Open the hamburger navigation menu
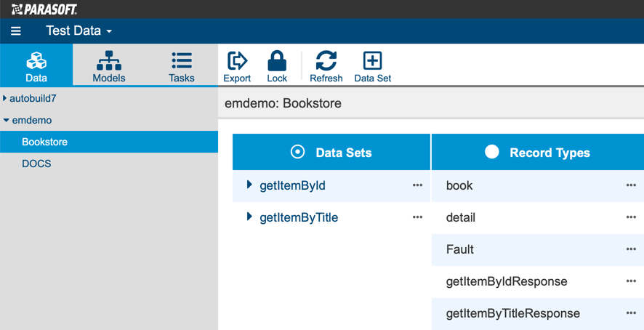Viewport: 644px width, 330px height. 15,31
